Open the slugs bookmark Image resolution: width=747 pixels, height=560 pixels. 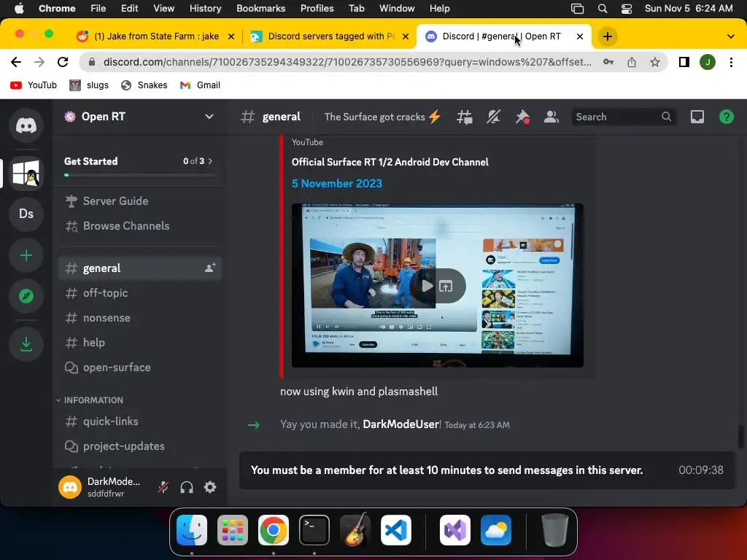[89, 85]
